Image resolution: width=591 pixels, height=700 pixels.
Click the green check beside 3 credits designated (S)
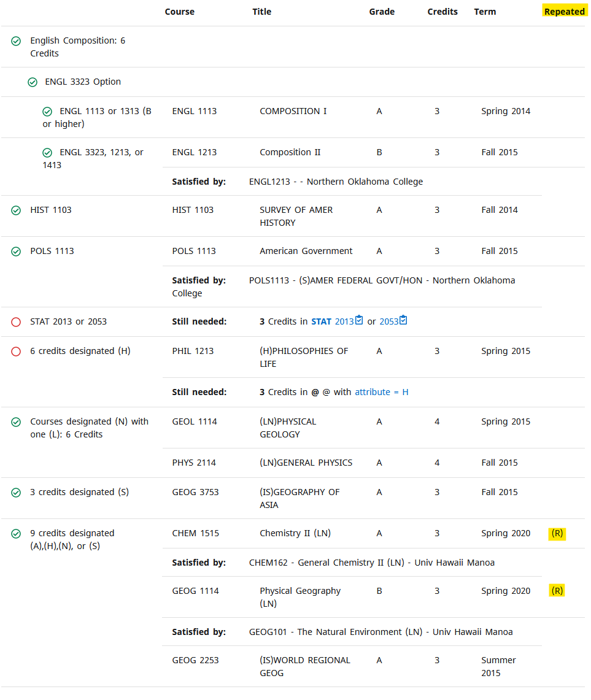(16, 492)
